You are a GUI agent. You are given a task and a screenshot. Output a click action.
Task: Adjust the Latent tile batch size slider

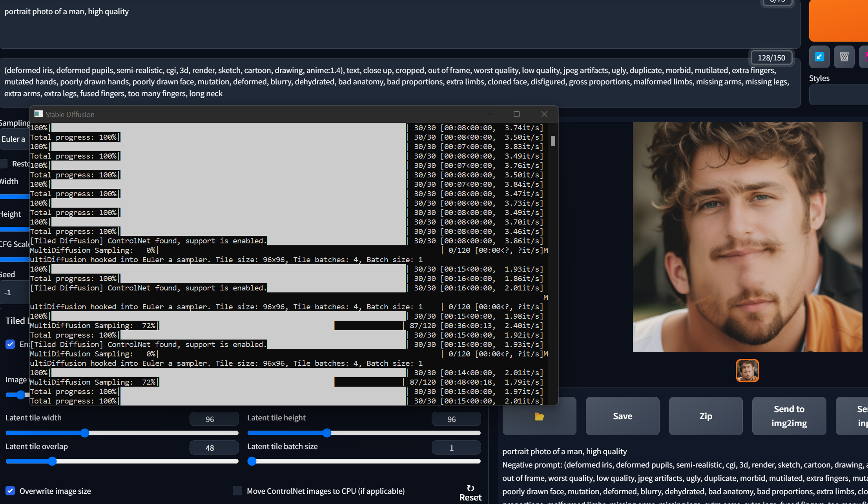coord(364,461)
